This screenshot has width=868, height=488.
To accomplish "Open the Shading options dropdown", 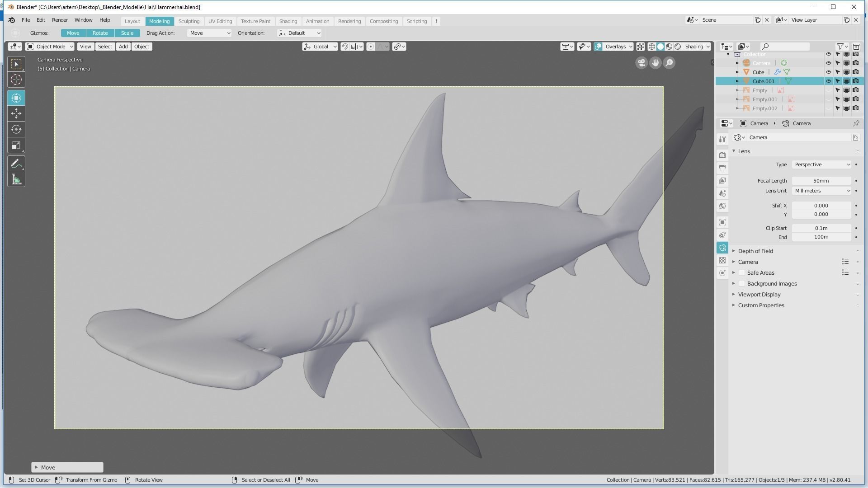I will click(697, 47).
